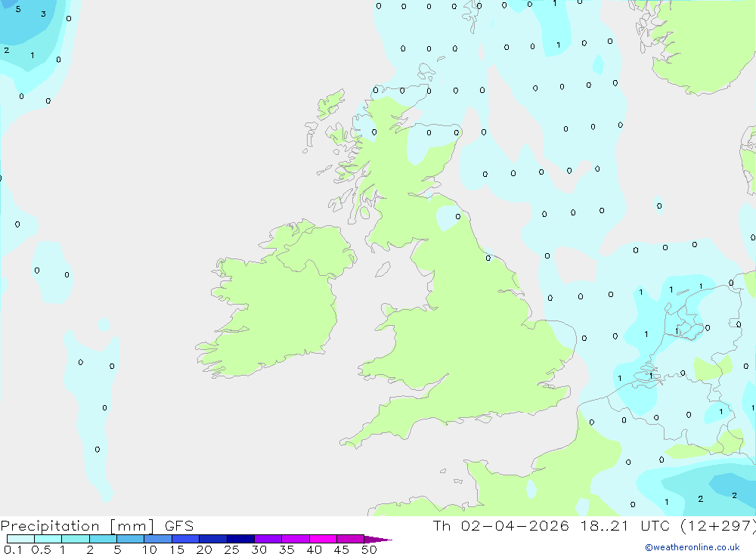Click the above-50 mm legend arrow tip
The width and height of the screenshot is (756, 554).
coord(379,540)
